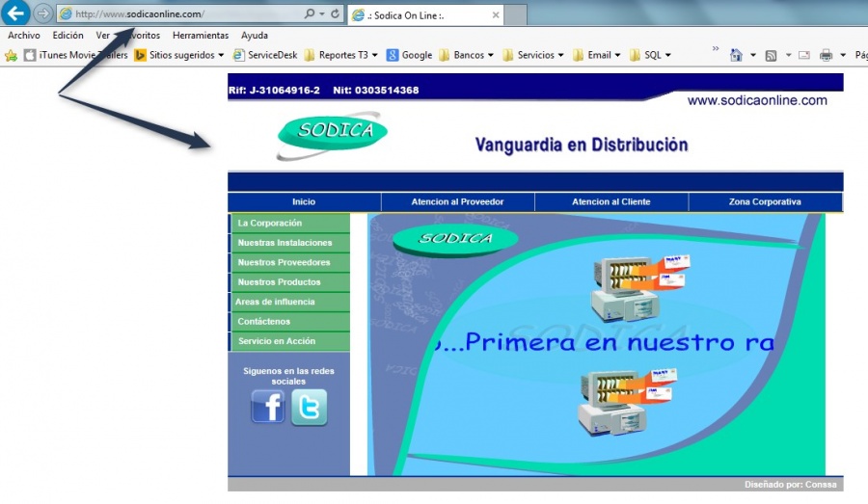Click the browser Back arrow button

[15, 13]
